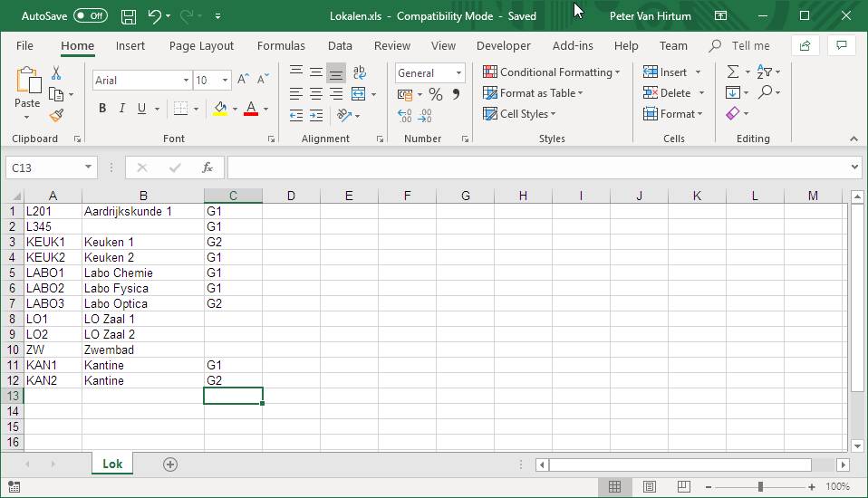Apply middle align to cell
Viewport: 868px width, 498px height.
click(x=316, y=72)
